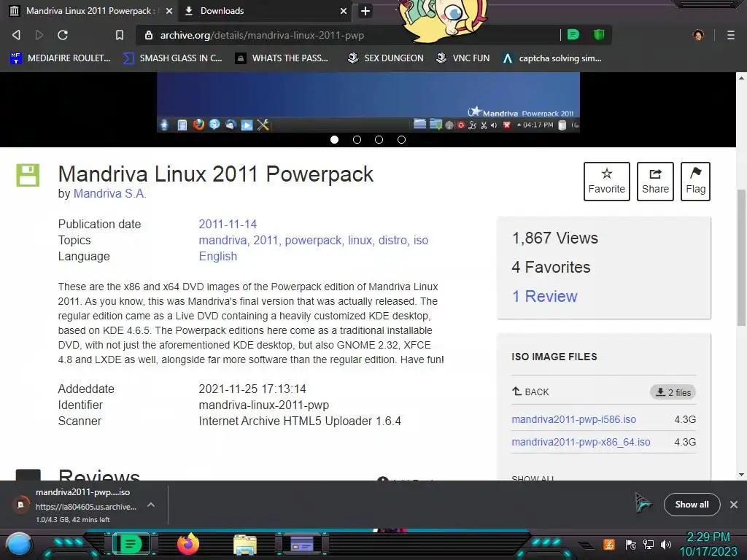Click the 2011-11-14 publication date link

(x=228, y=225)
